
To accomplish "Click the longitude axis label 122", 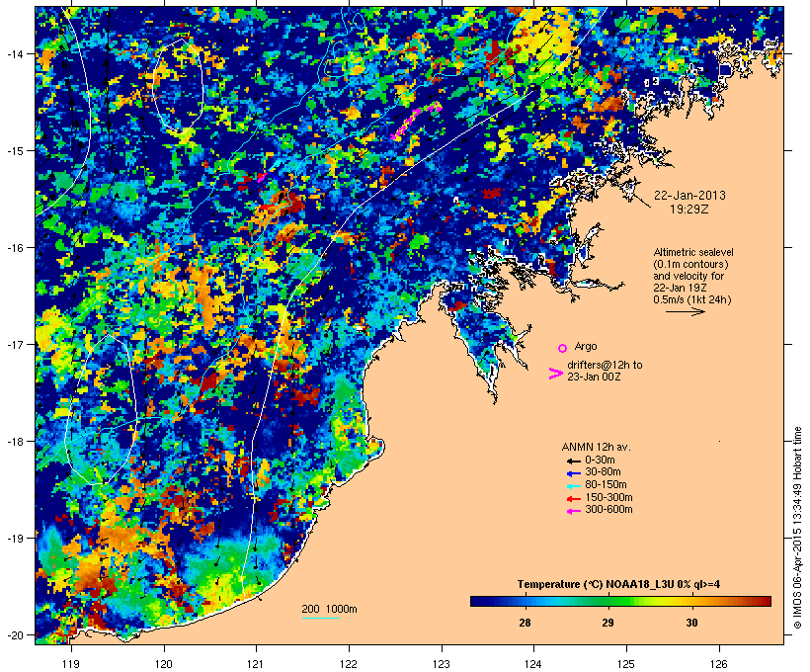I will (349, 664).
